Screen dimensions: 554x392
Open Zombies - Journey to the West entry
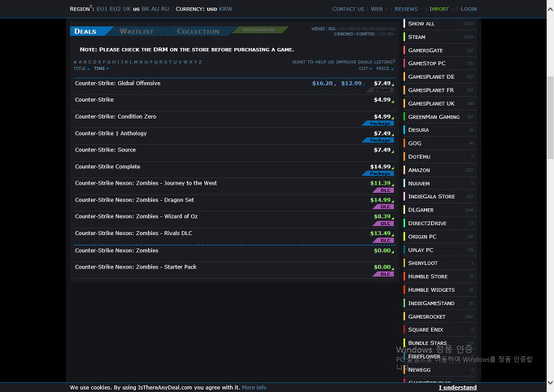click(146, 183)
